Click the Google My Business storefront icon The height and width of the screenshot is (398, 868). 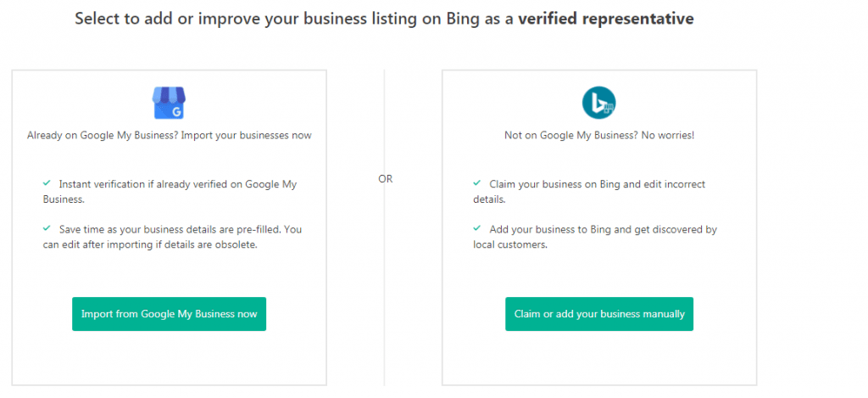pos(169,103)
